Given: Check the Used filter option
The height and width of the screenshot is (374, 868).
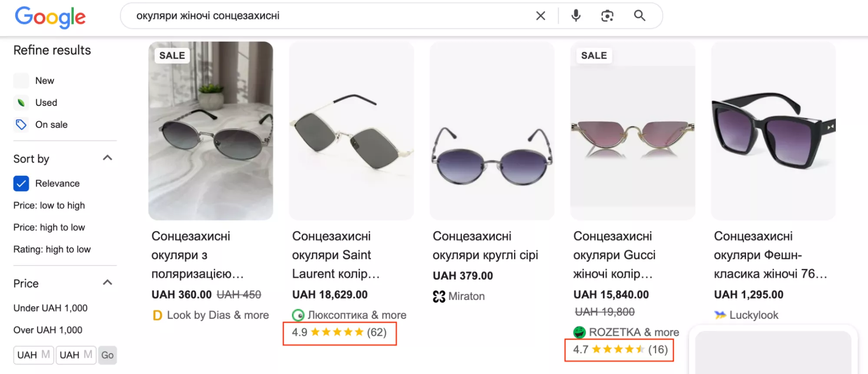Looking at the screenshot, I should pos(21,102).
